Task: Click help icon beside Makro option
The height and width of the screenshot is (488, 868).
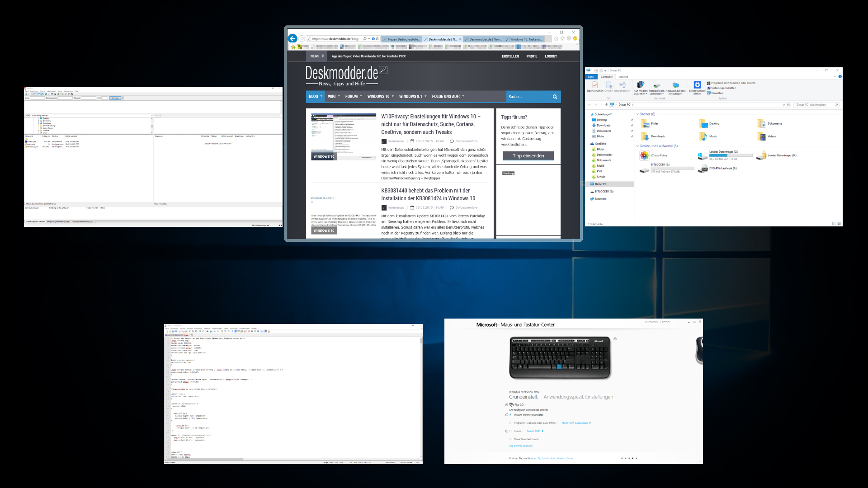Action: [x=506, y=431]
